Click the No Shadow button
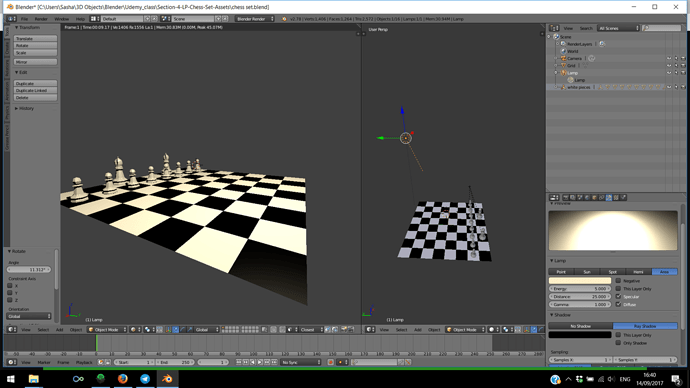 pos(580,326)
